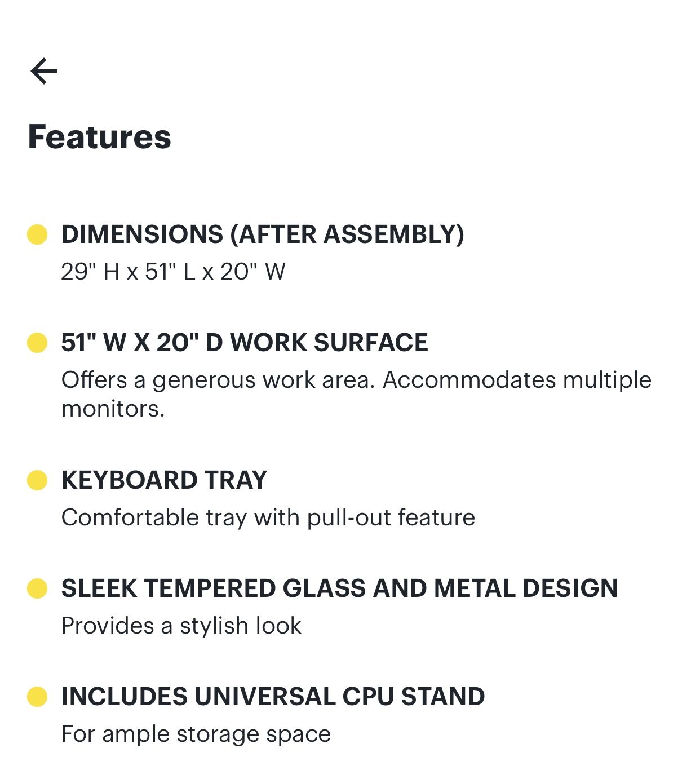Click the word "monitors." on the wrapped line
Image resolution: width=700 pixels, height=779 pixels.
(x=113, y=409)
